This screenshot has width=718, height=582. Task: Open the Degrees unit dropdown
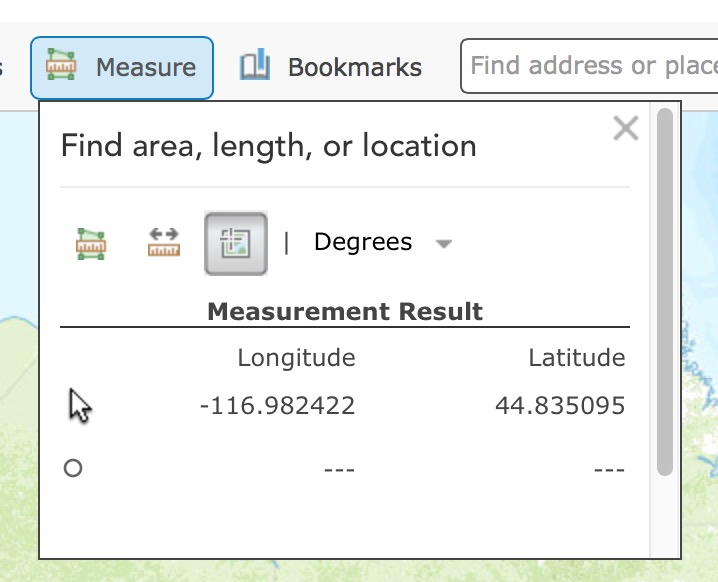[363, 242]
